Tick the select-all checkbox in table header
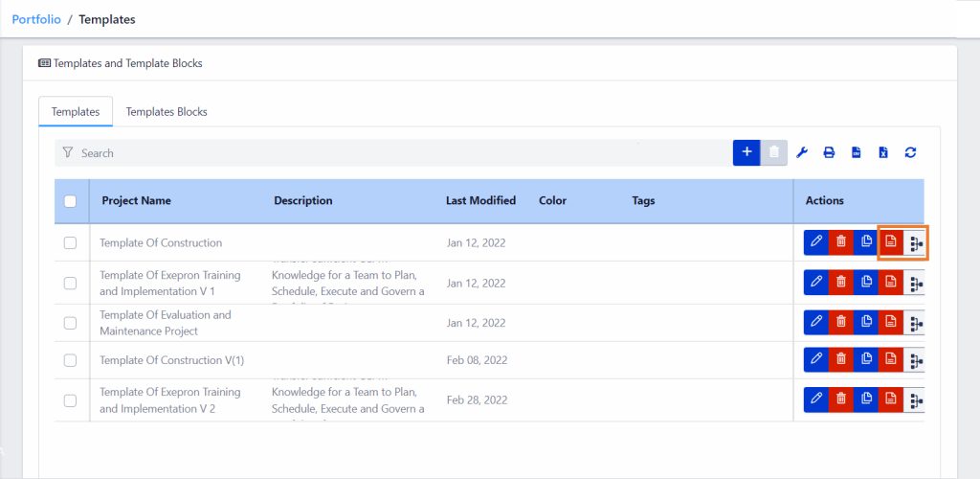This screenshot has height=479, width=980. point(71,201)
